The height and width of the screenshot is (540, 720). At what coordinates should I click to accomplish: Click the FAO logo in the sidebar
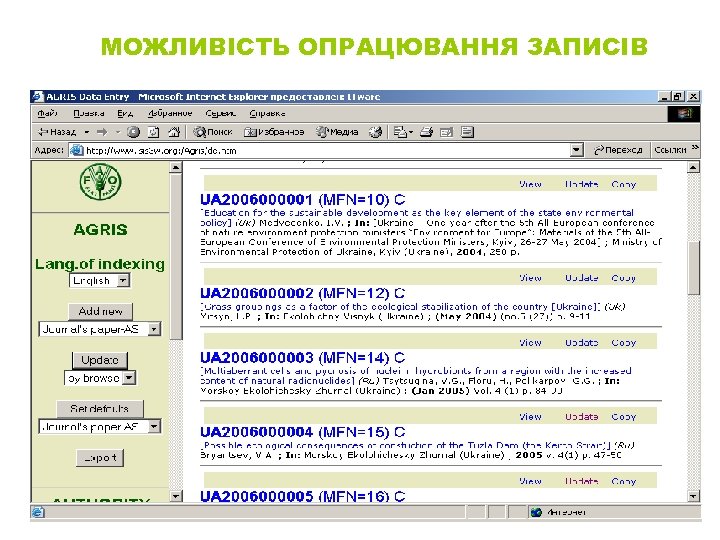[100, 181]
